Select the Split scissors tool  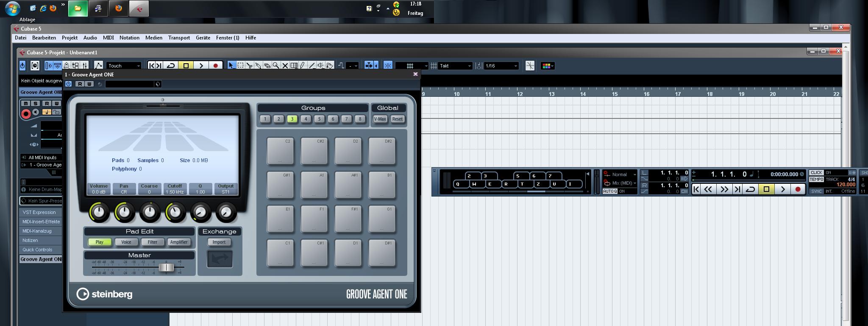(249, 65)
